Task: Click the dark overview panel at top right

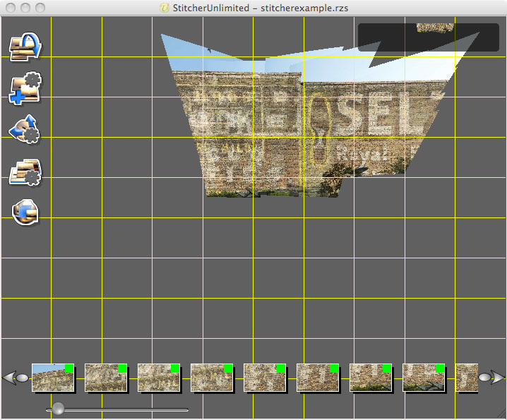Action: [x=429, y=37]
